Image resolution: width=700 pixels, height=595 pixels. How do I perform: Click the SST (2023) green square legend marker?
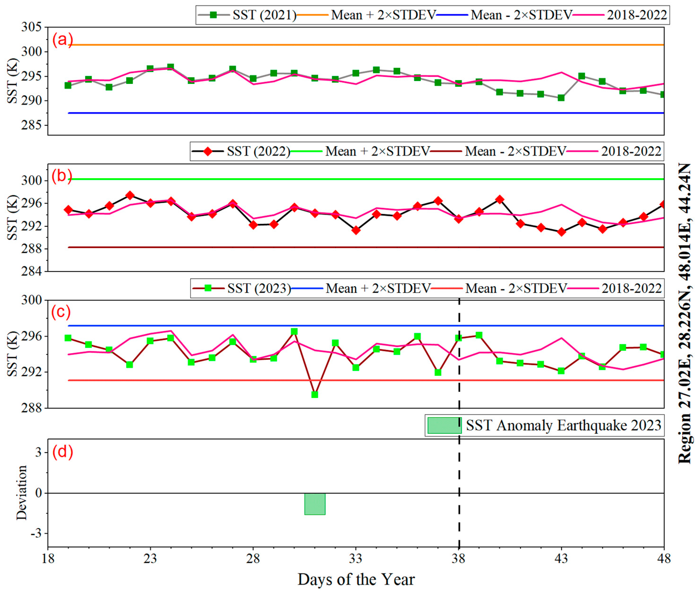pyautogui.click(x=208, y=288)
